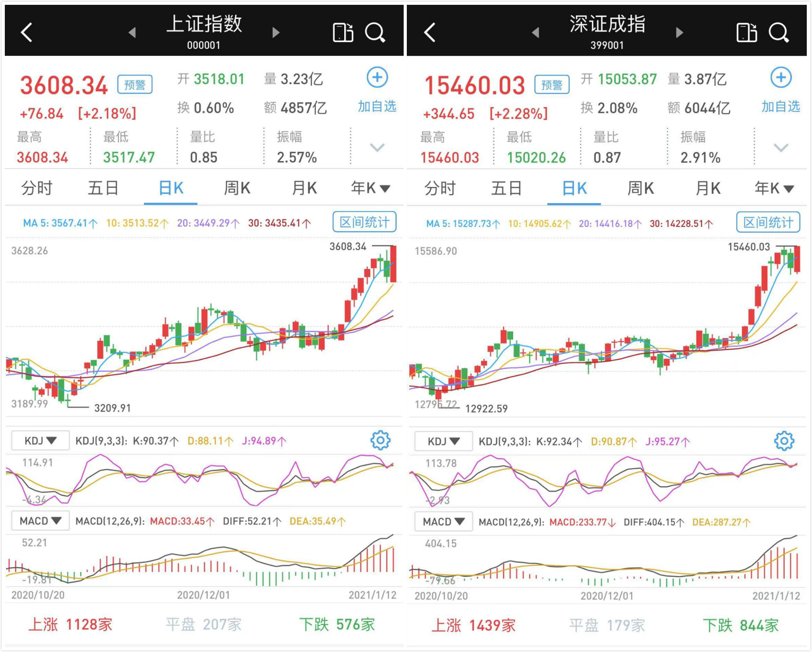This screenshot has width=812, height=652.
Task: Tap the 额 6044亿 turnover value
Action: coord(699,108)
